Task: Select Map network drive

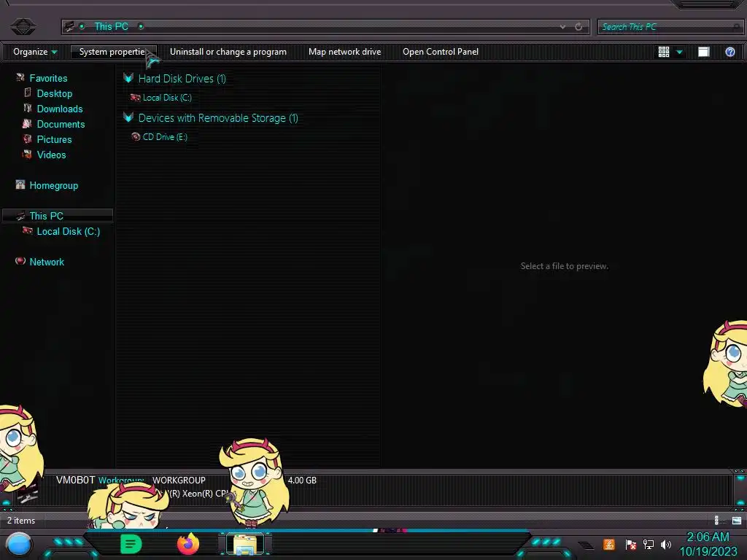Action: pos(344,52)
